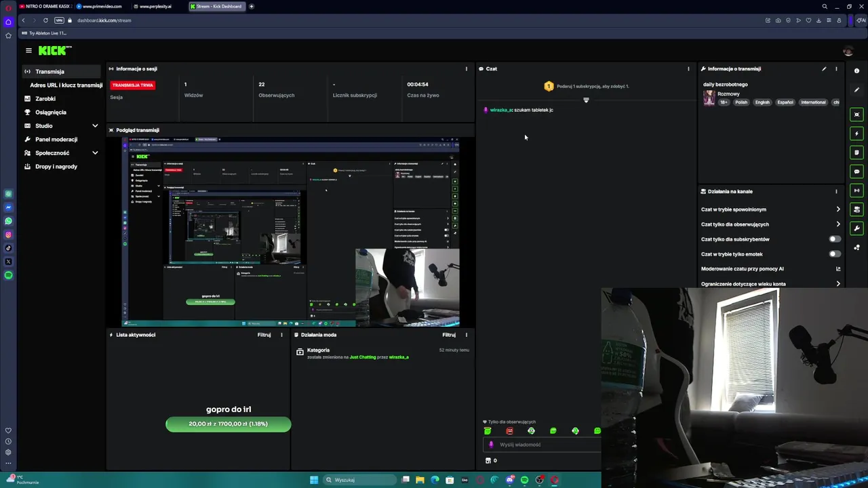868x488 pixels.
Task: Click the wirazka_a moderator name link
Action: 399,357
